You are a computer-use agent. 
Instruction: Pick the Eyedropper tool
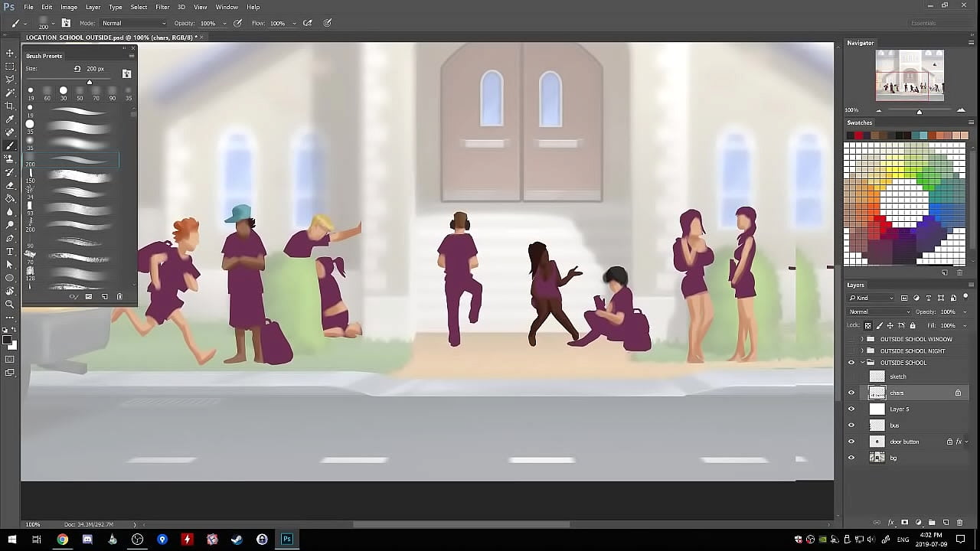pyautogui.click(x=10, y=119)
